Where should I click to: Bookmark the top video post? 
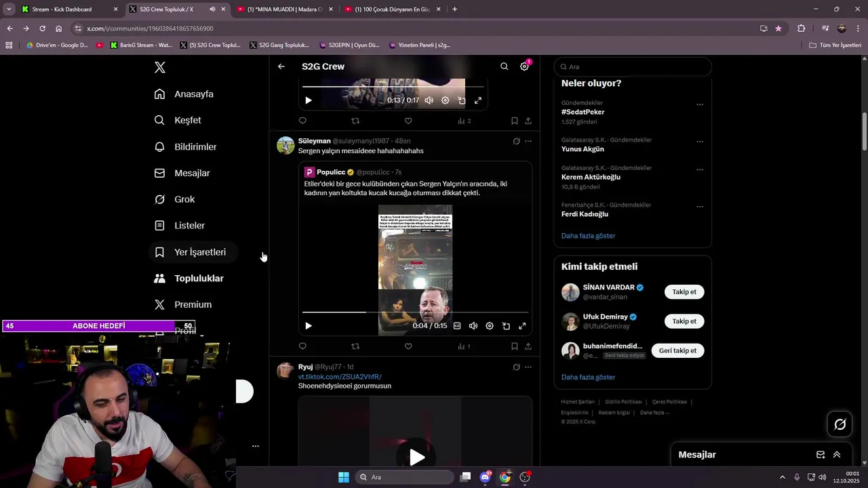(514, 121)
